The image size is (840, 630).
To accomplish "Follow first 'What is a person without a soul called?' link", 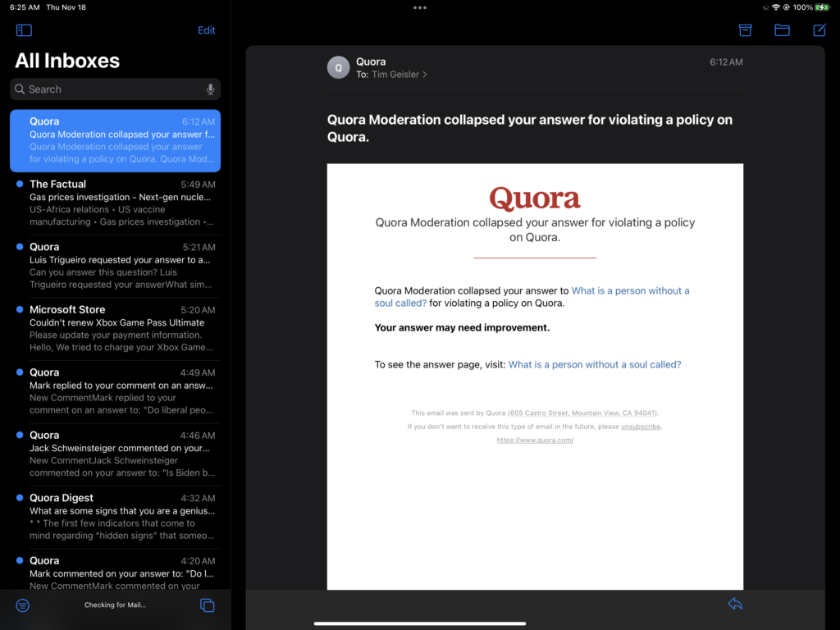I will pos(630,291).
